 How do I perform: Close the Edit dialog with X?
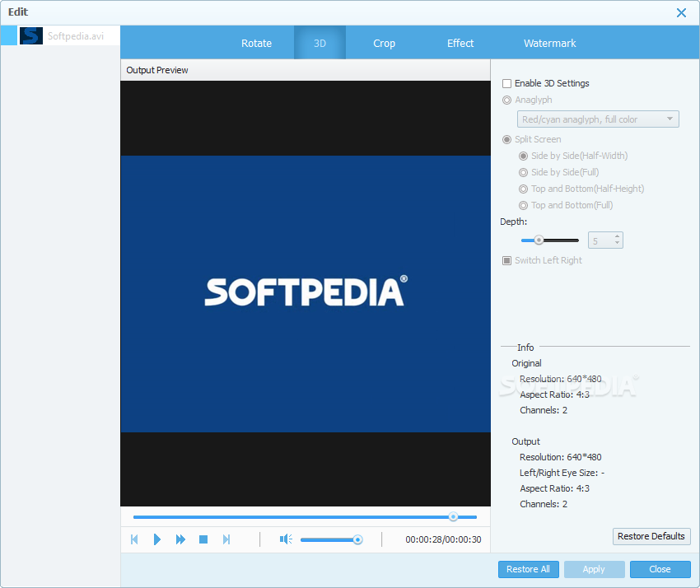click(681, 12)
